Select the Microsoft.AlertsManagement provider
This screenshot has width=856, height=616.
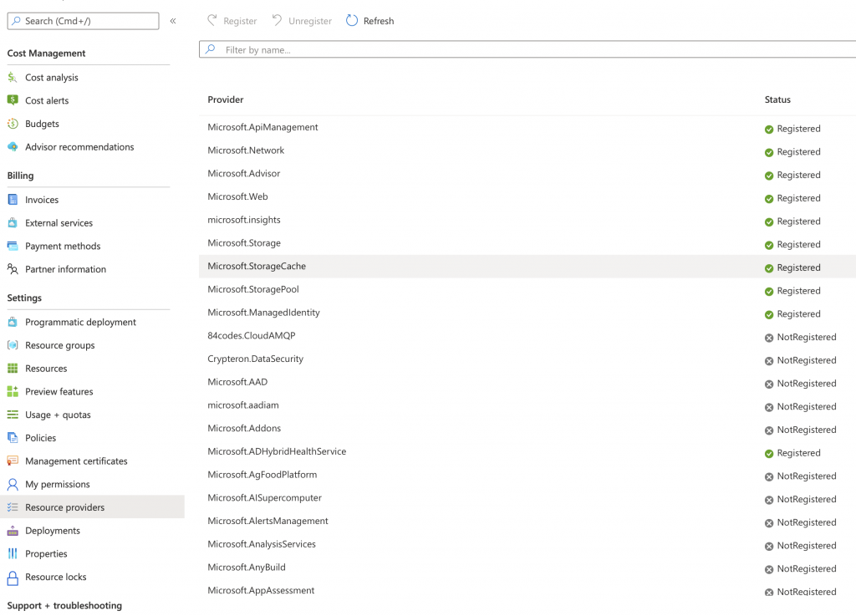point(268,521)
